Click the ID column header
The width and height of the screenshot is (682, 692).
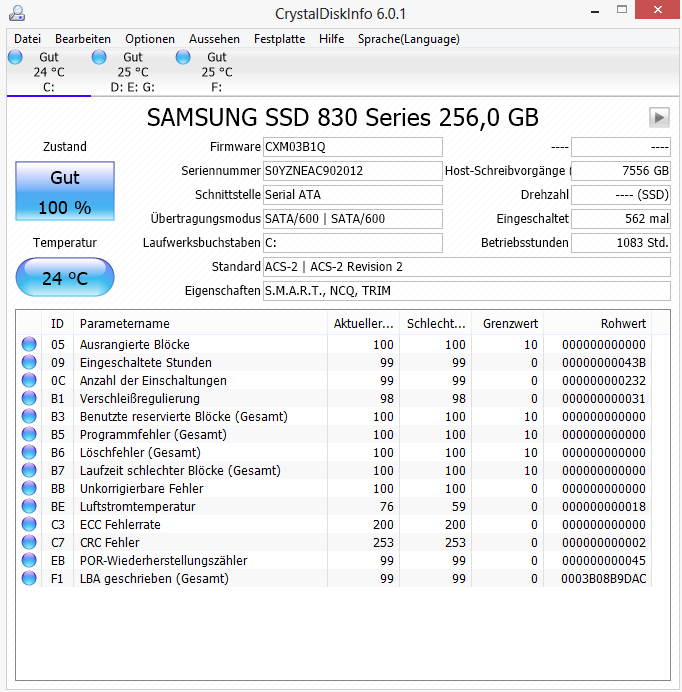57,323
